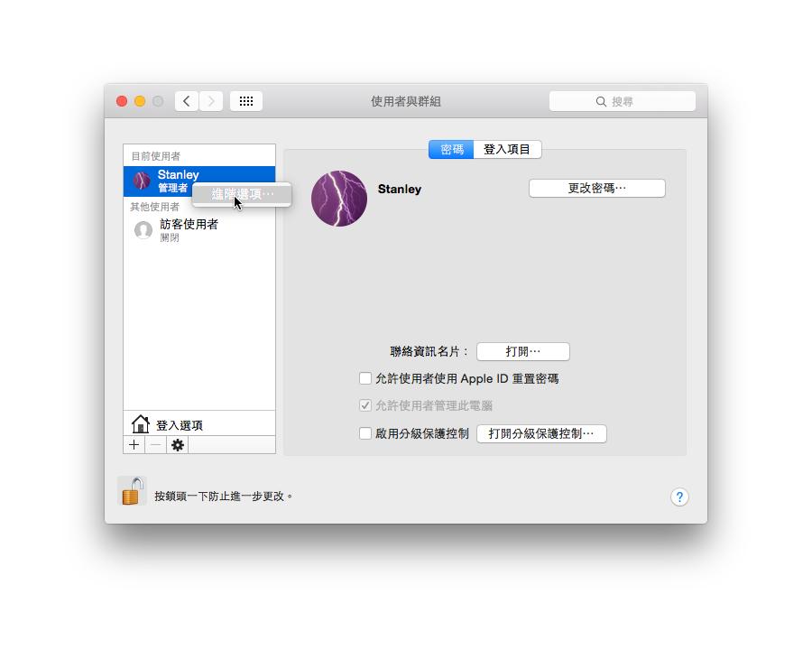Click the show all preferences grid icon
Viewport: 812px width, 650px height.
click(246, 101)
